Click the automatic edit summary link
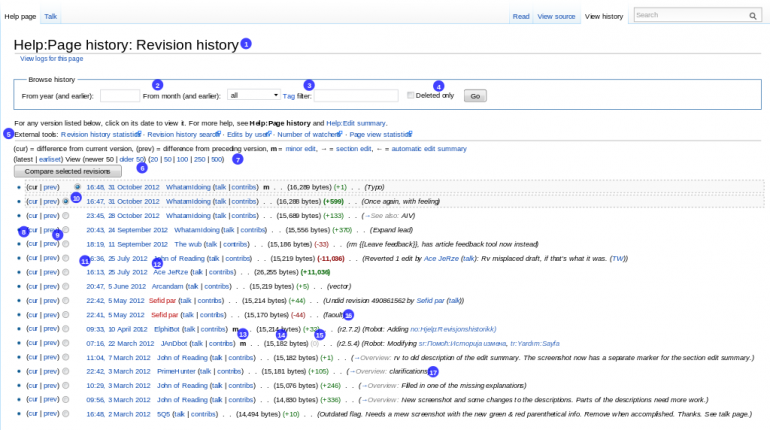770x430 pixels. 429,149
